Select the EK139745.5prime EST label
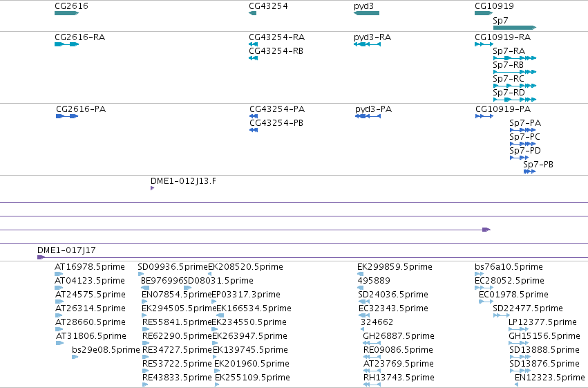 click(x=251, y=350)
